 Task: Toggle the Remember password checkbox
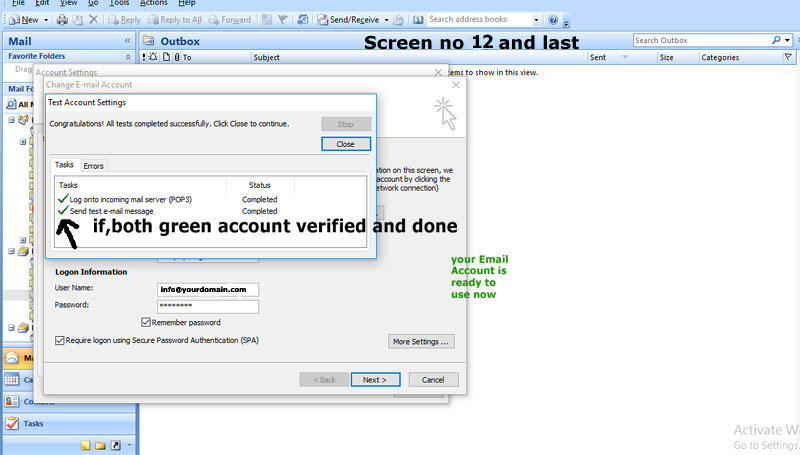pyautogui.click(x=147, y=322)
